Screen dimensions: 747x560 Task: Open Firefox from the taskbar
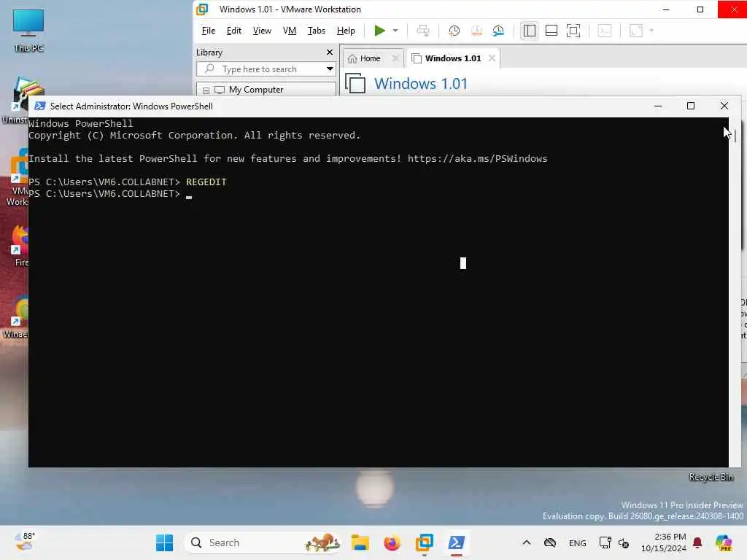[x=392, y=542]
